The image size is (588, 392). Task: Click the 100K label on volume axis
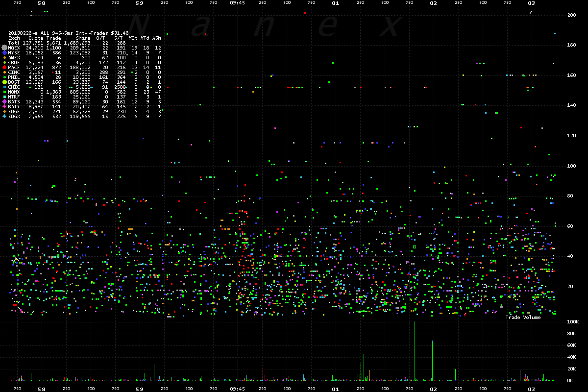coord(573,322)
